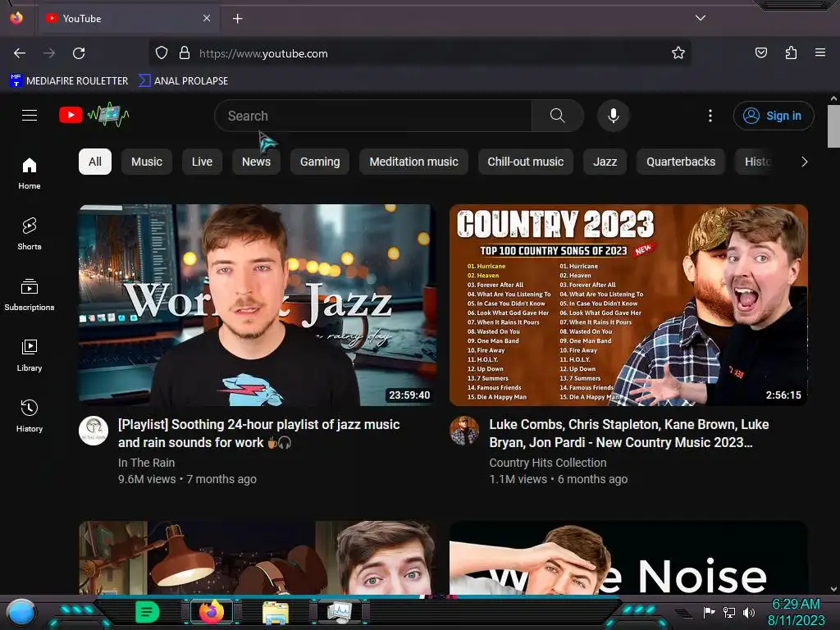
Task: List all tabs dropdown arrow
Action: click(701, 18)
